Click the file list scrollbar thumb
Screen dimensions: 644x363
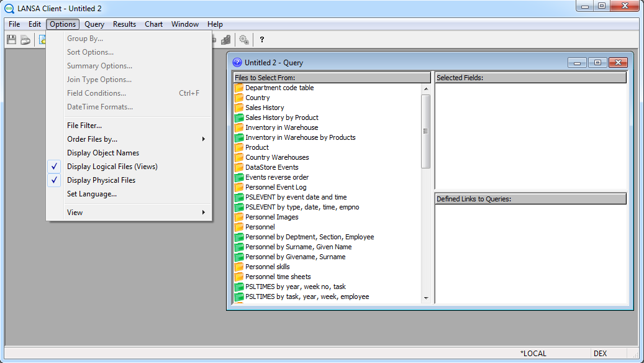point(426,131)
